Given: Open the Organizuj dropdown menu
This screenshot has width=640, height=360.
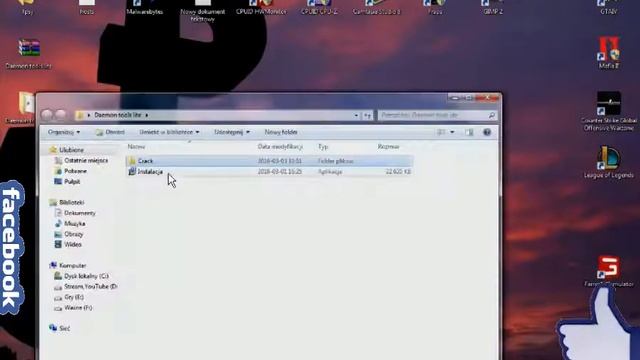Looking at the screenshot, I should [64, 132].
